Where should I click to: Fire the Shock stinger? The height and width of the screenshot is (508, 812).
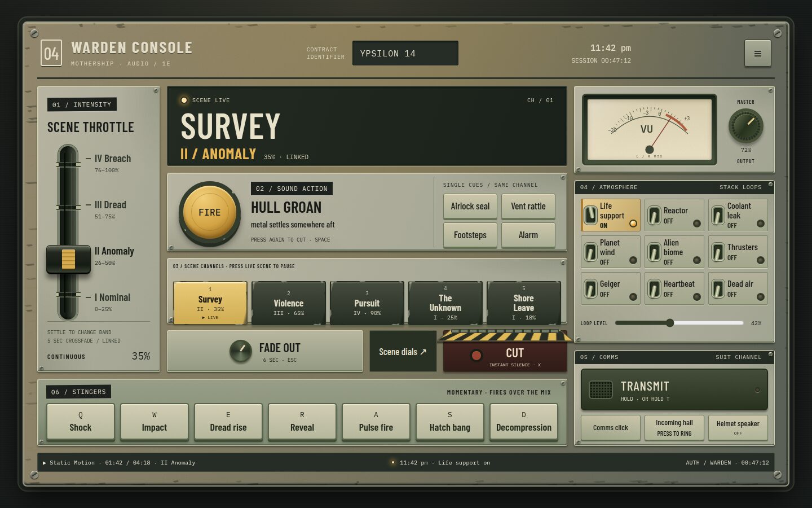81,422
